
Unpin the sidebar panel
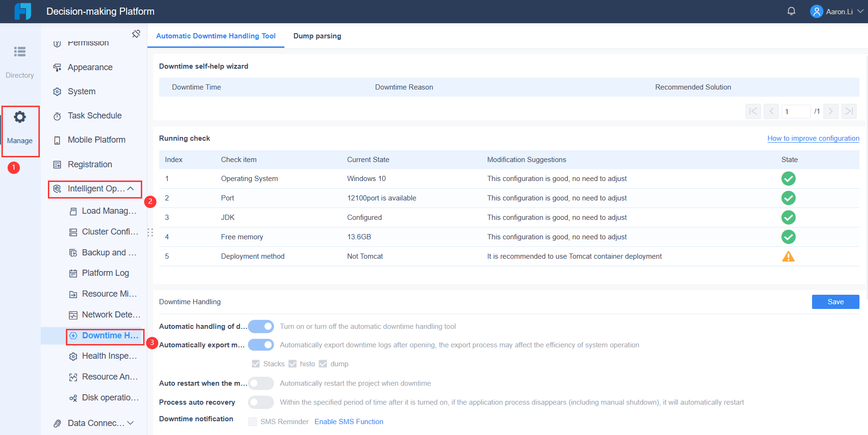137,33
